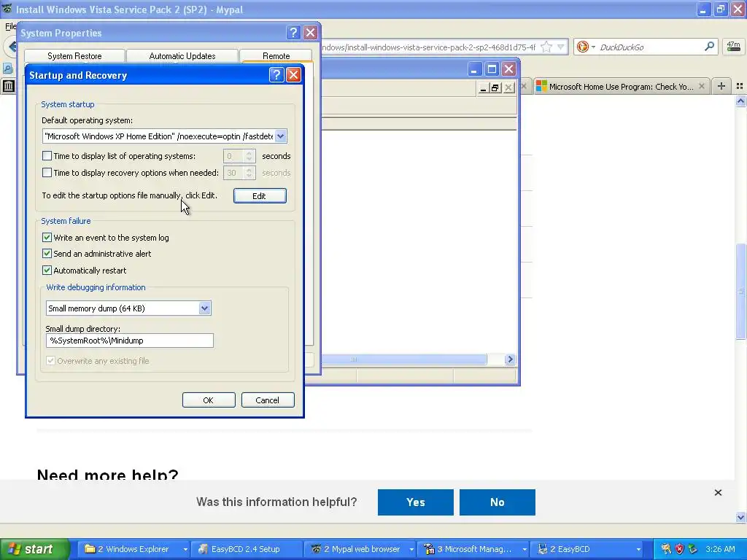
Task: Close the Microsoft Home Use Program tab
Action: (701, 86)
